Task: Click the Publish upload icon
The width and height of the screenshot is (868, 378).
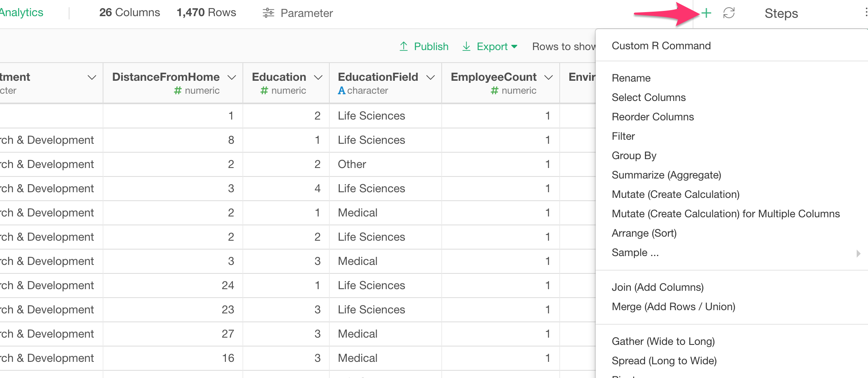Action: pos(403,46)
